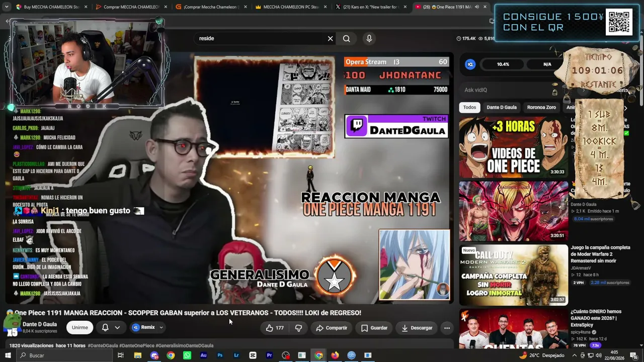Dislike the video with thumbs-down

click(298, 328)
